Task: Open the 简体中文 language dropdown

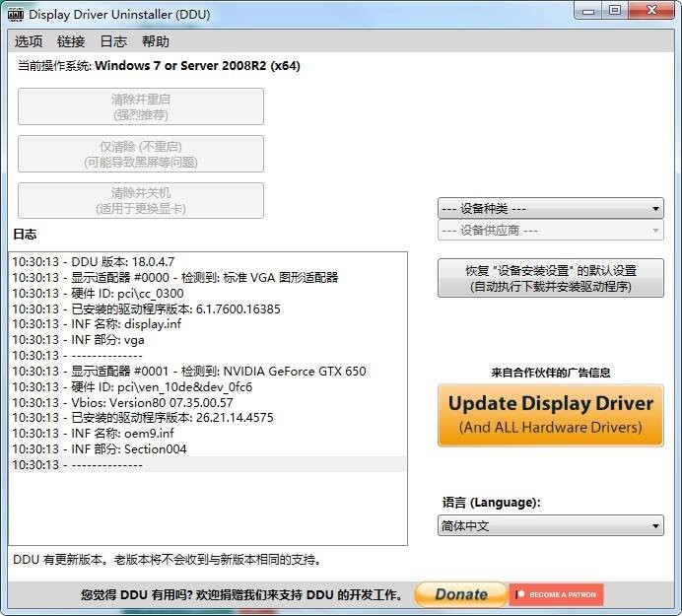Action: coord(550,526)
